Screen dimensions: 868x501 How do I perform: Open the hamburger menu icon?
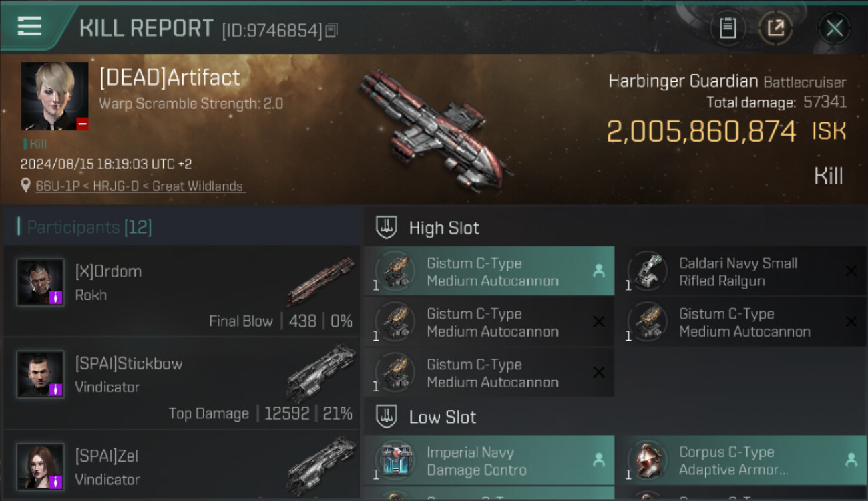29,27
